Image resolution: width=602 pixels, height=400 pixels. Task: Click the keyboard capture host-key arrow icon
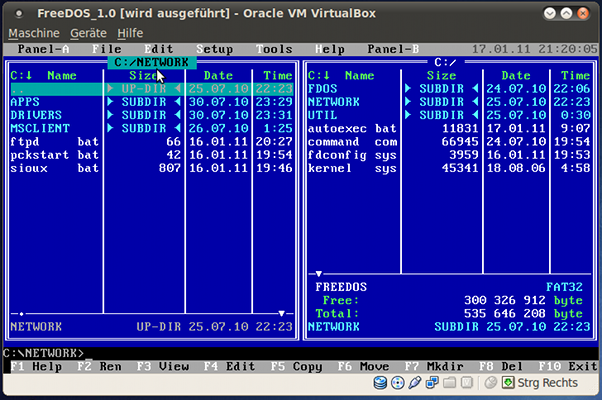508,383
